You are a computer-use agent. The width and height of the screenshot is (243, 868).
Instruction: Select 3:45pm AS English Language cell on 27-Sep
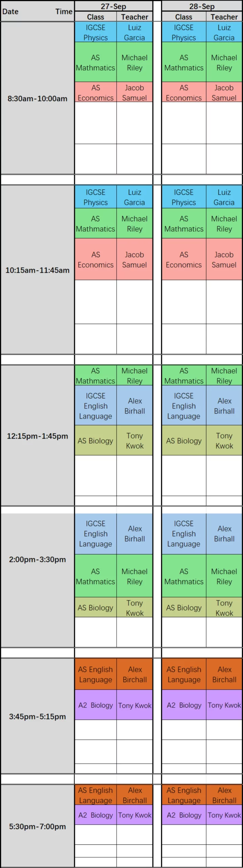(x=96, y=674)
